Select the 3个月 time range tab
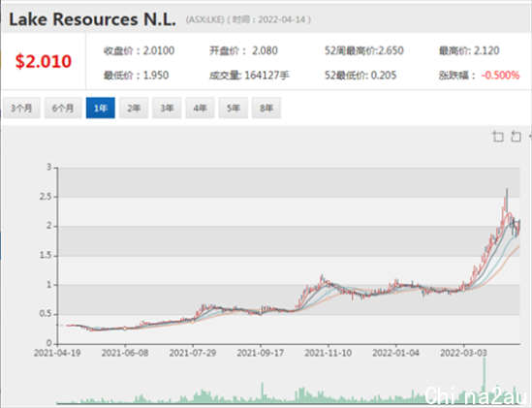Screen dimensions: 532x408 [21, 108]
